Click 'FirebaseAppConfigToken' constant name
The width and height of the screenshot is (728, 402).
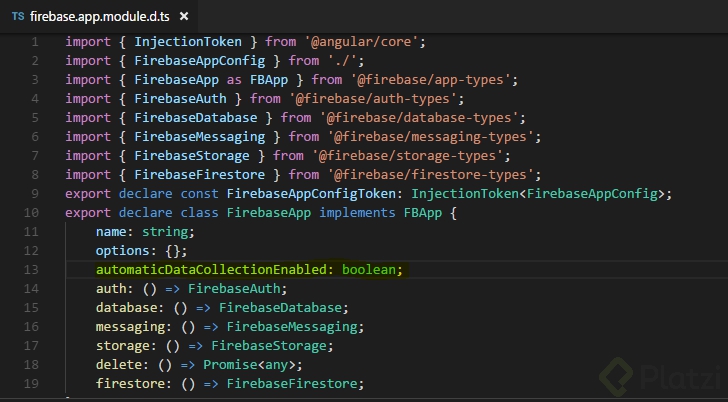311,194
